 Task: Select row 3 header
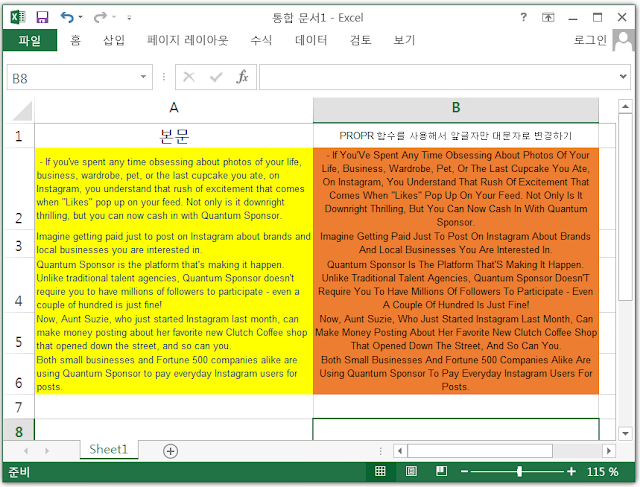point(19,244)
